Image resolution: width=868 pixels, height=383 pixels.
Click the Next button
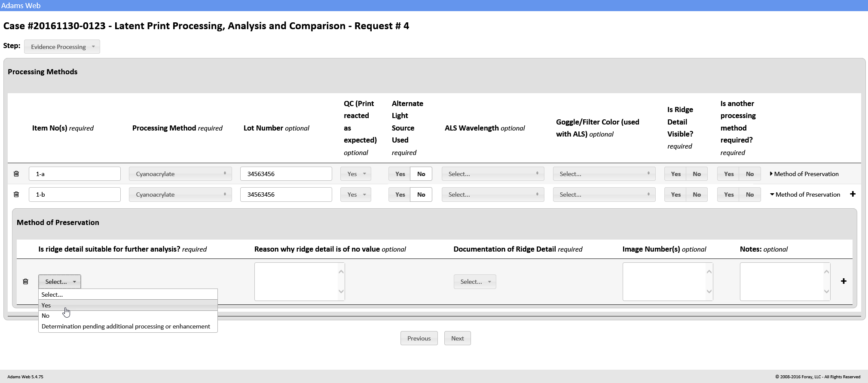[457, 338]
